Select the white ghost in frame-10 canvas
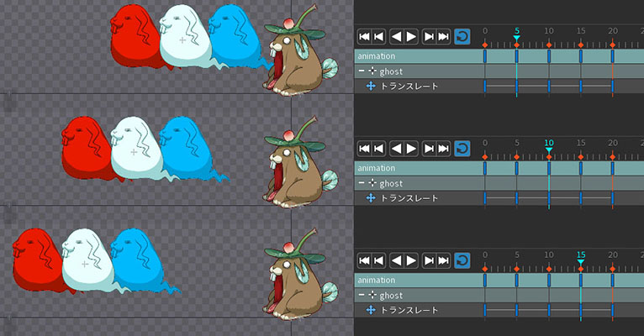Screen dimensions: 644x336 coord(135,149)
